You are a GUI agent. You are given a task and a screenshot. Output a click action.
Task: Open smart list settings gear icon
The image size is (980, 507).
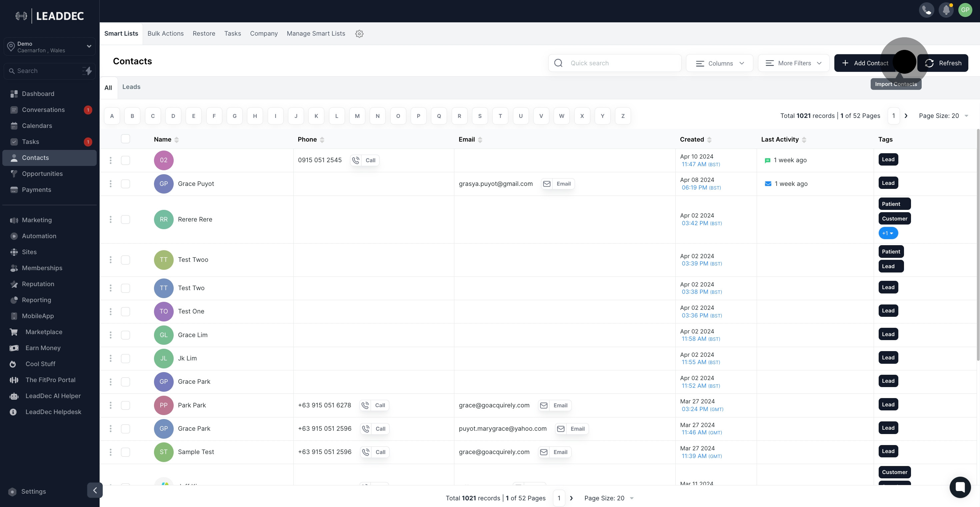(359, 33)
